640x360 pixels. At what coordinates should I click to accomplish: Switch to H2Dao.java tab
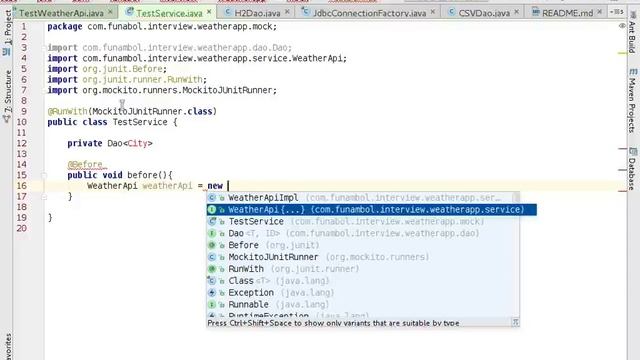257,13
